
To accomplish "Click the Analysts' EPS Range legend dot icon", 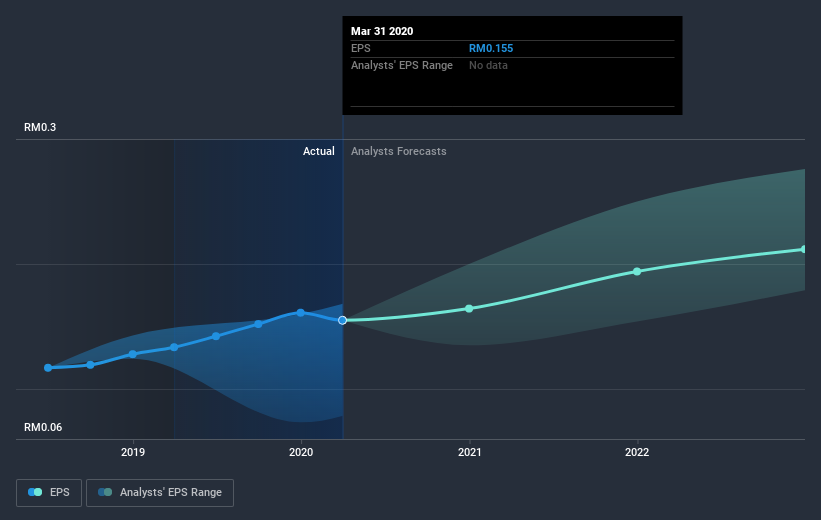I will (x=105, y=492).
